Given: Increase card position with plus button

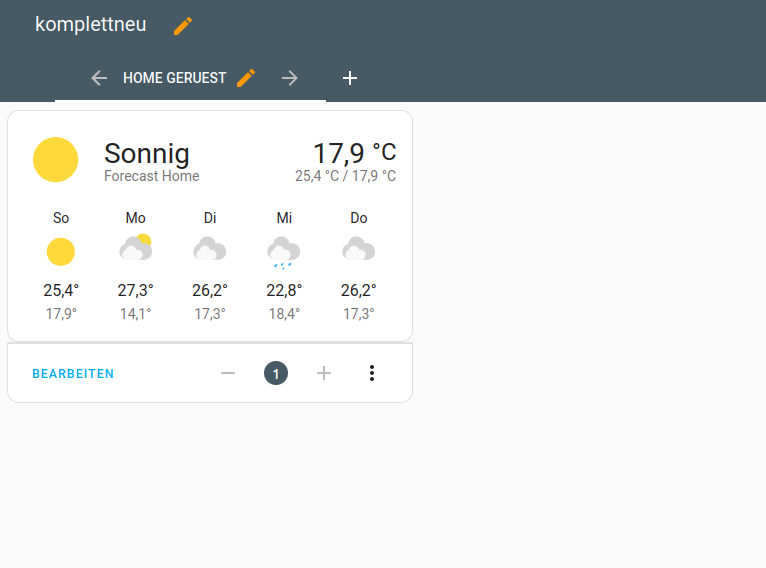Looking at the screenshot, I should (324, 373).
